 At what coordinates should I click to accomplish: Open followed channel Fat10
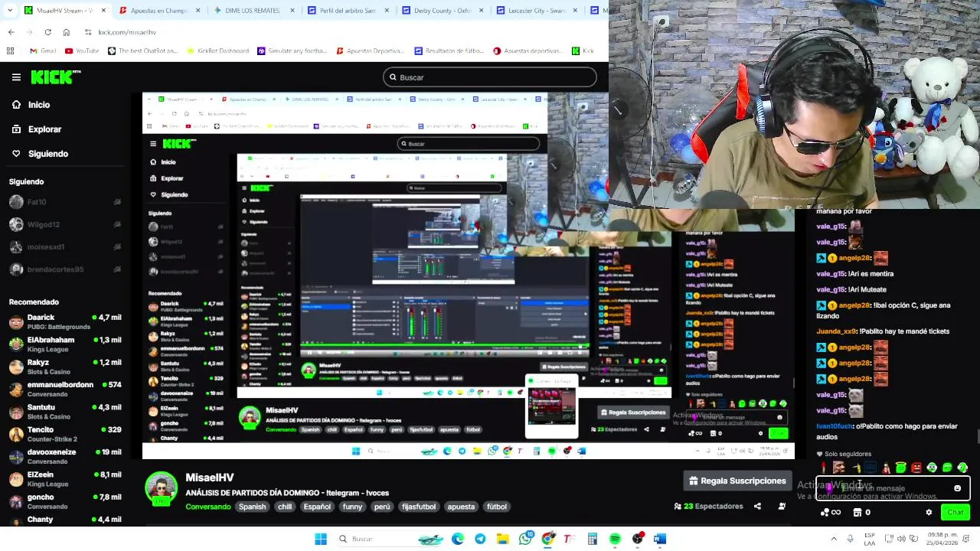[65, 202]
